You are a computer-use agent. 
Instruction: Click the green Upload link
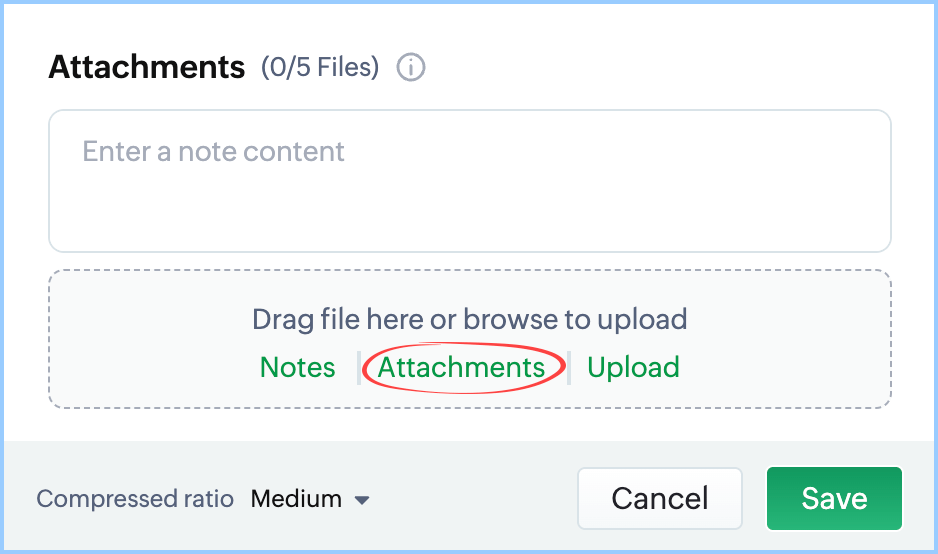click(633, 367)
